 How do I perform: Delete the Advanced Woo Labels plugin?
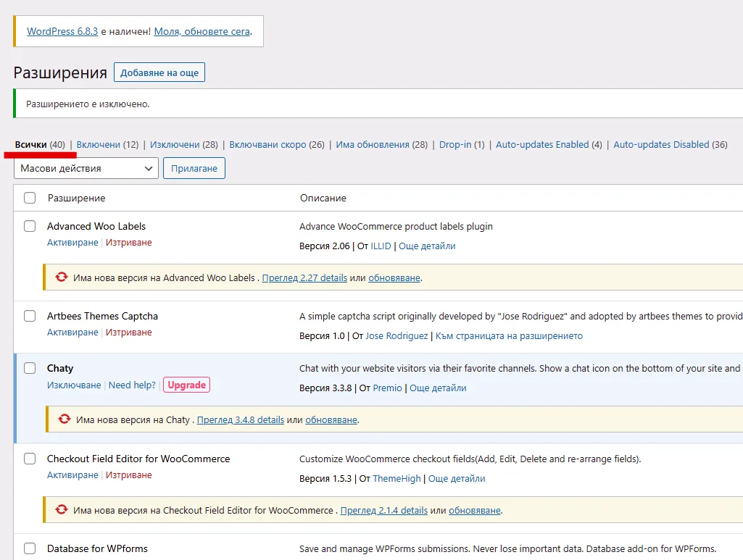click(129, 243)
